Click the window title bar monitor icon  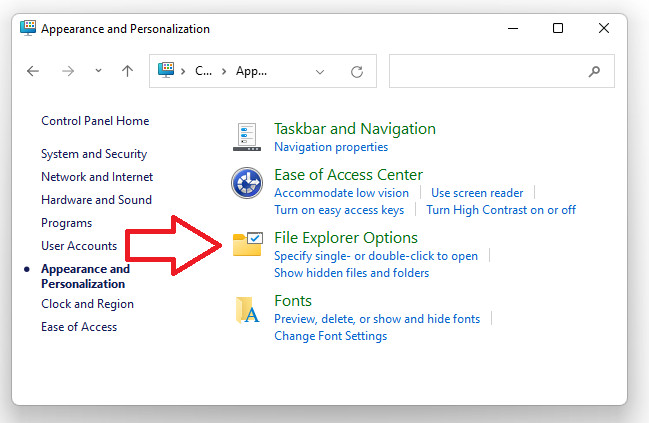[28, 28]
